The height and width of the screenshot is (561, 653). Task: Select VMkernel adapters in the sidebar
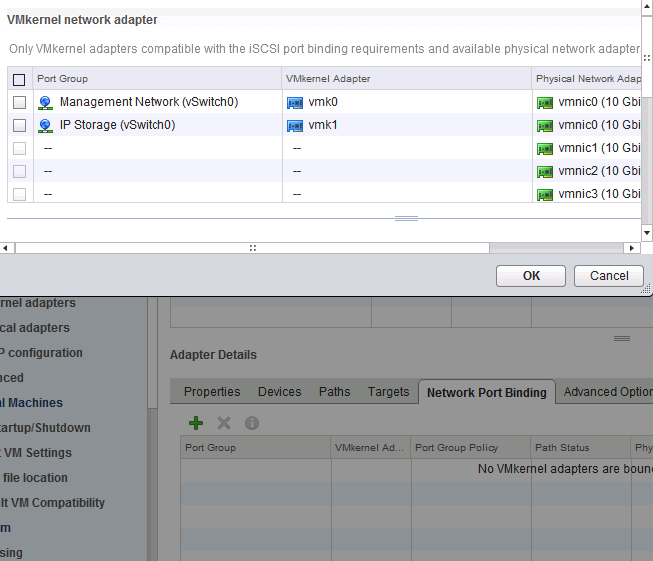[37, 303]
